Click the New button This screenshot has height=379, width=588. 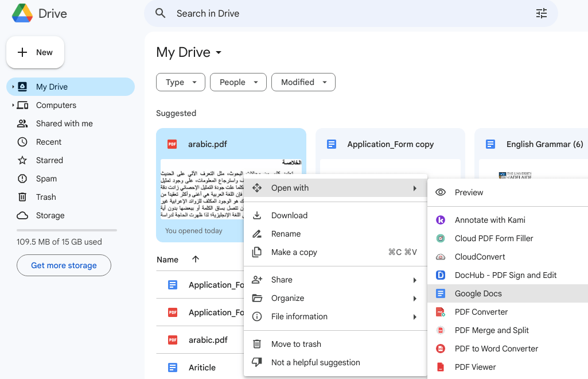pyautogui.click(x=35, y=52)
